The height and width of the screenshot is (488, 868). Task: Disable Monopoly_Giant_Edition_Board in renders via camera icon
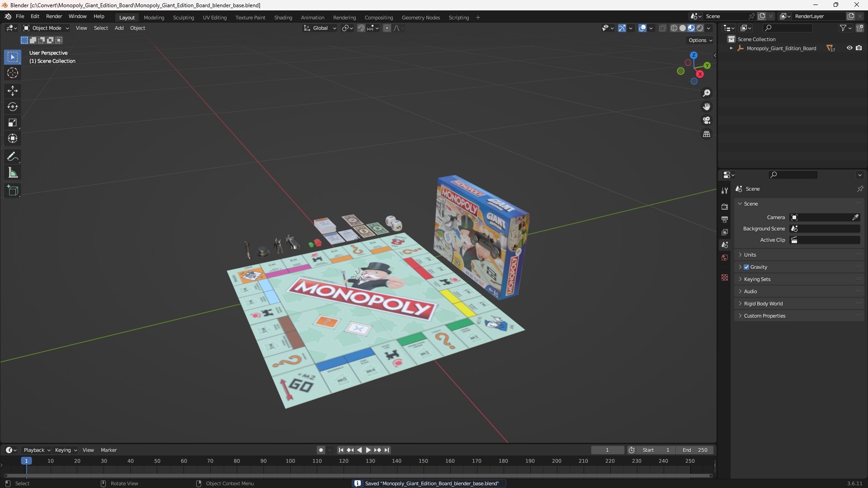(x=859, y=48)
